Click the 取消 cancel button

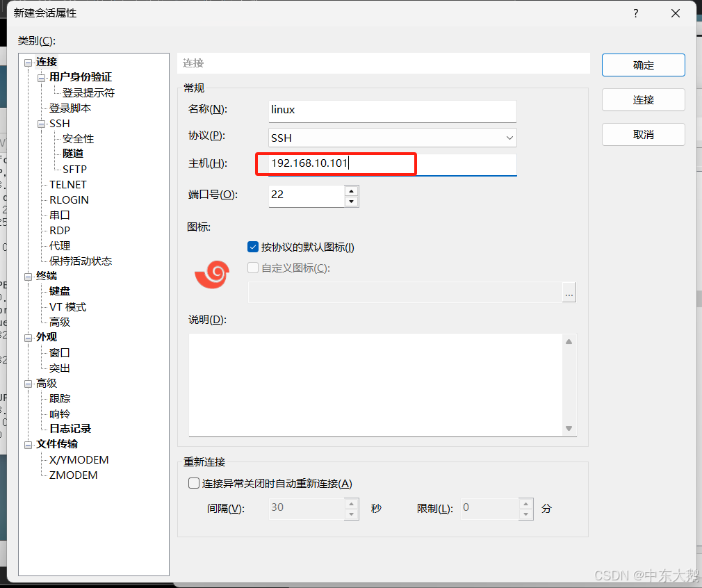[x=644, y=134]
